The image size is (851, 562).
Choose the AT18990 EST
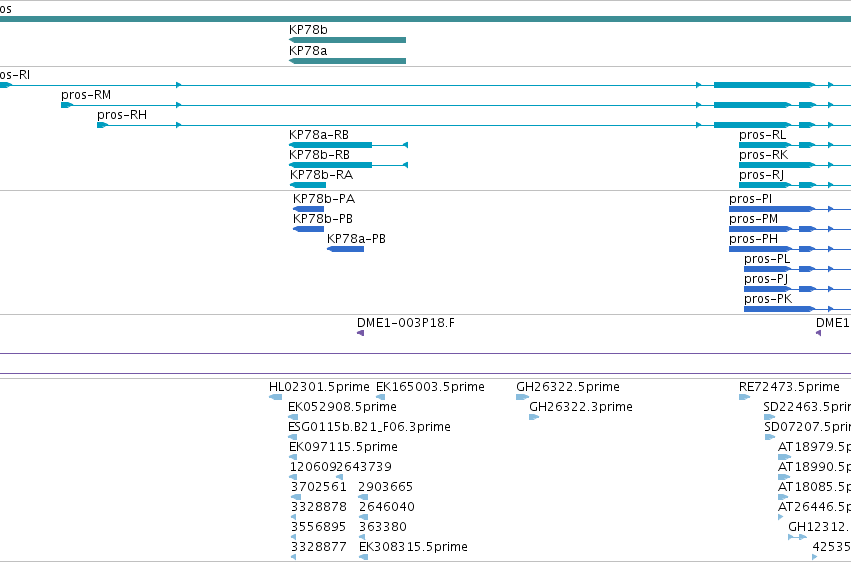click(784, 477)
